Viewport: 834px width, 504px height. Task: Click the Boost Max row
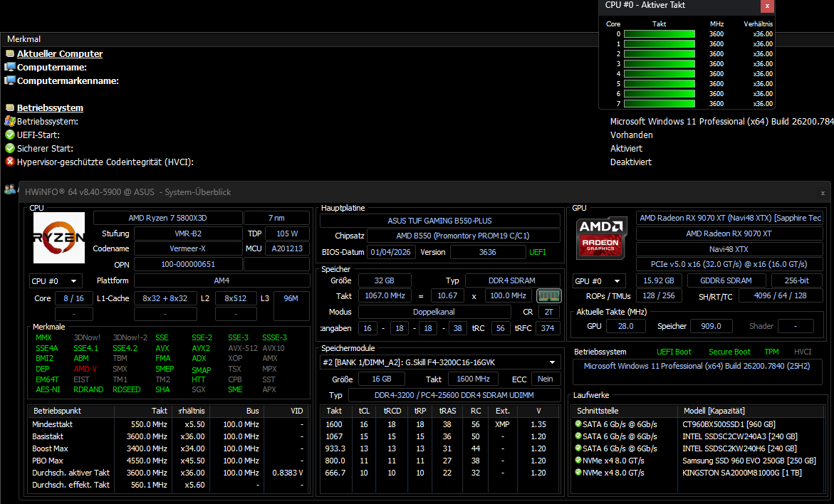[x=168, y=448]
